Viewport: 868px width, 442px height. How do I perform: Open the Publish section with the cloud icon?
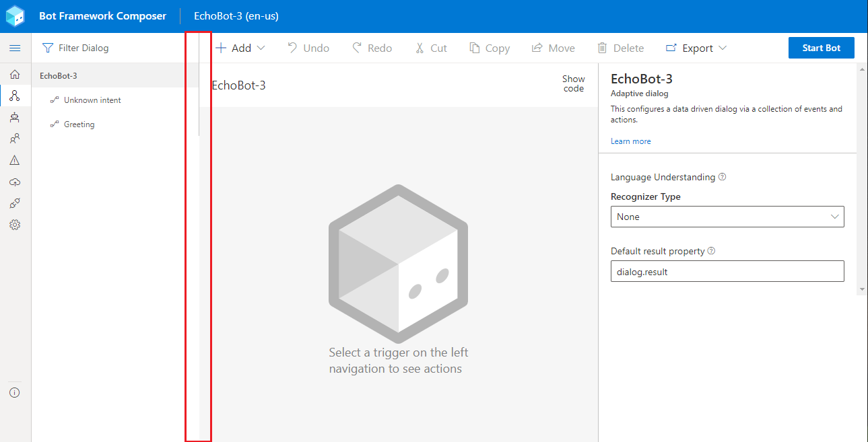15,182
